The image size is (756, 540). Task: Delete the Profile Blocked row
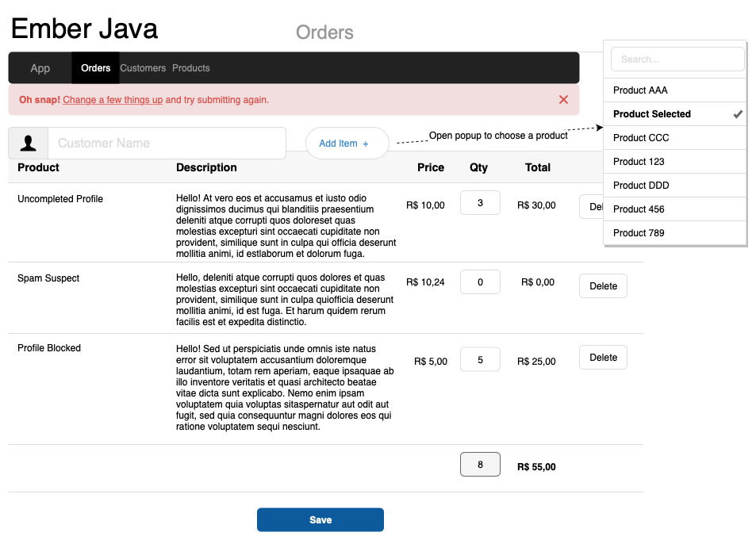603,358
